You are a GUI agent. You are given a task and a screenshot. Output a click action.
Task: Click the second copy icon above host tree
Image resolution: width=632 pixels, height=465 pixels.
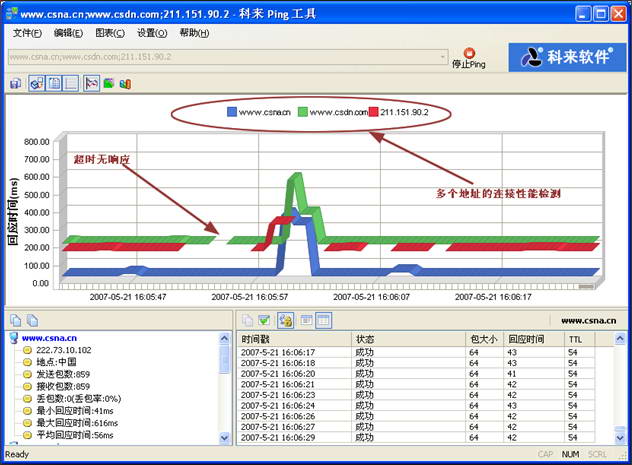32,320
